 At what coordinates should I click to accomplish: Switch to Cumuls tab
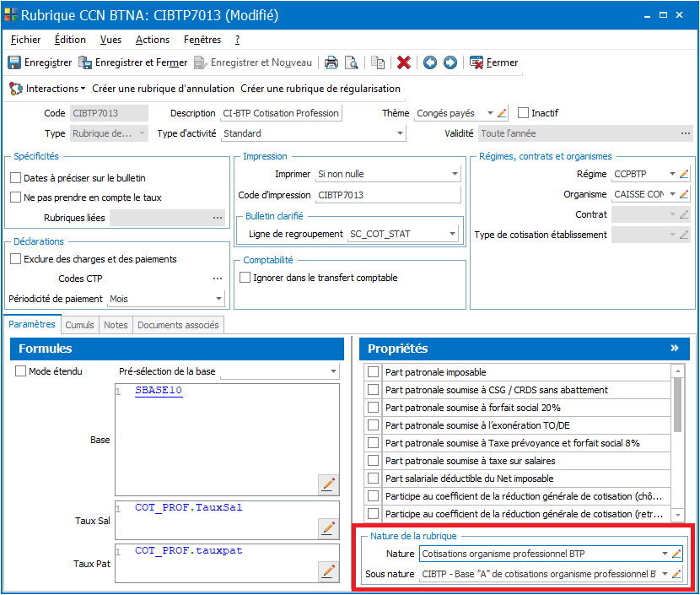[x=79, y=325]
